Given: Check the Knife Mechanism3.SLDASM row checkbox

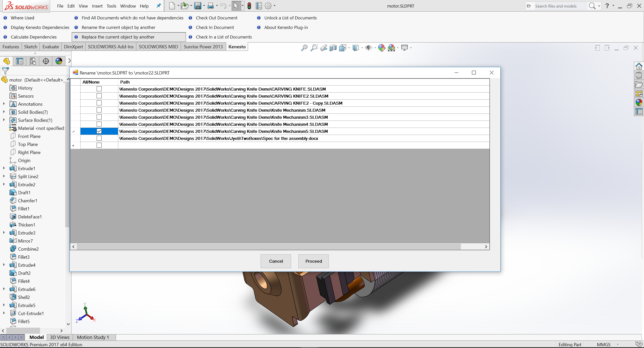Looking at the screenshot, I should [99, 117].
